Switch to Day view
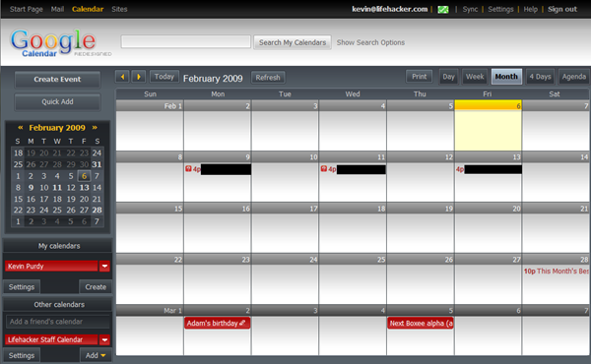Viewport: 591px width, 364px height. 448,77
